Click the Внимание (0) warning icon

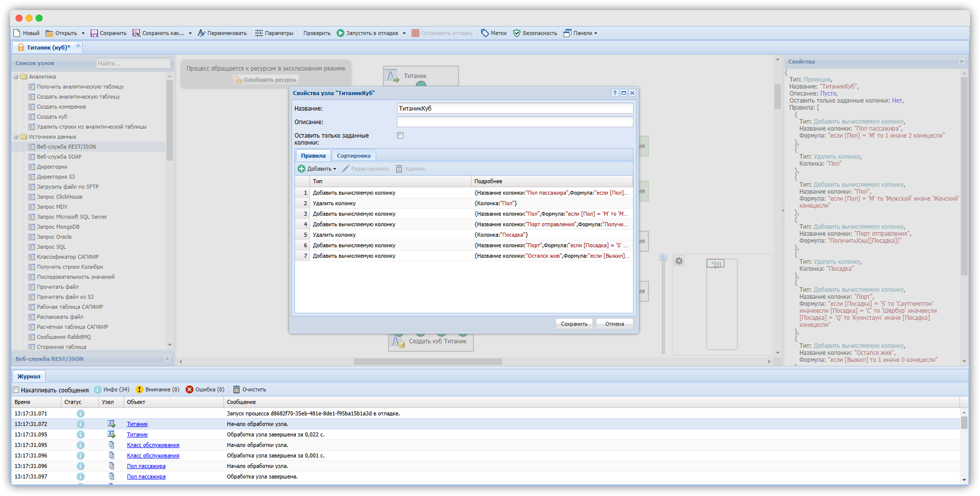coord(139,389)
